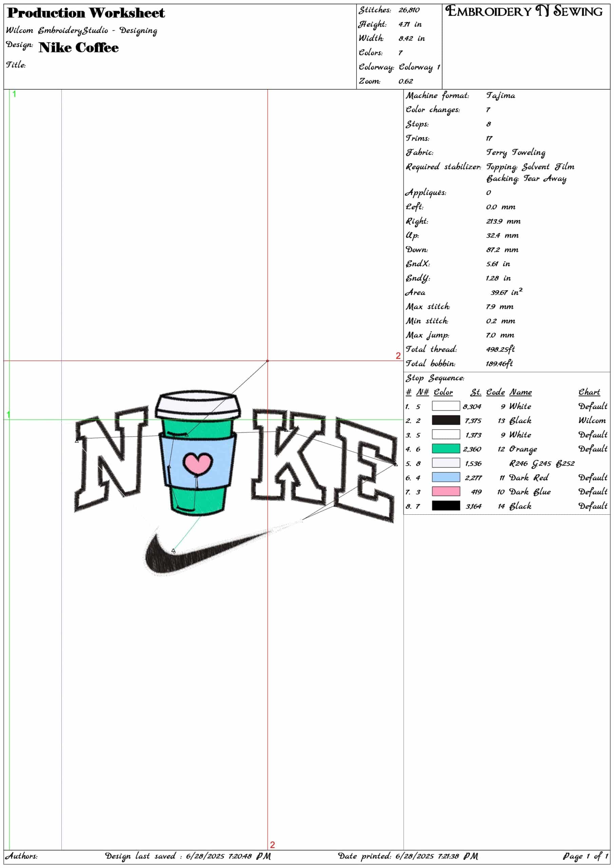Click the trims value '17'

pos(489,138)
